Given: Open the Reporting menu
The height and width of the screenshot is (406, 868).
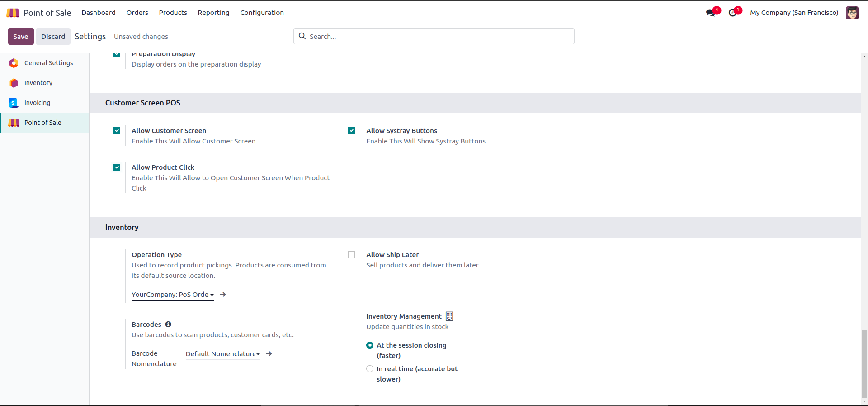Looking at the screenshot, I should coord(213,13).
